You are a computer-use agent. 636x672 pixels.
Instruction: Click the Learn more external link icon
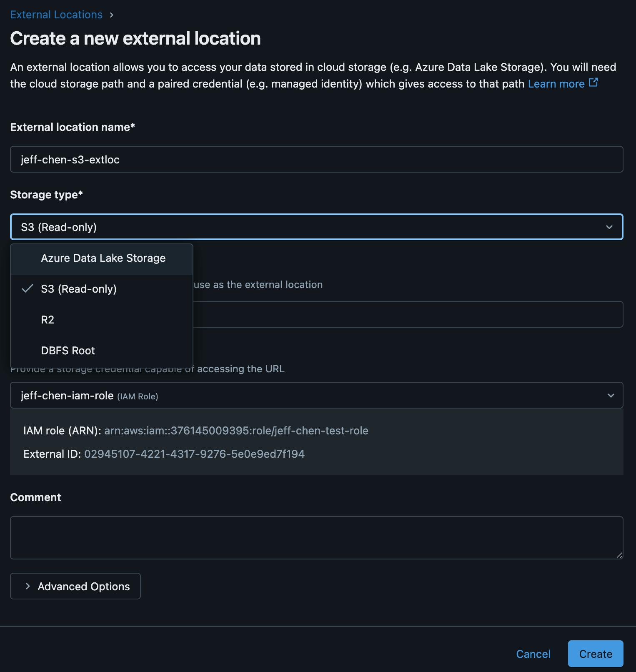pos(593,83)
